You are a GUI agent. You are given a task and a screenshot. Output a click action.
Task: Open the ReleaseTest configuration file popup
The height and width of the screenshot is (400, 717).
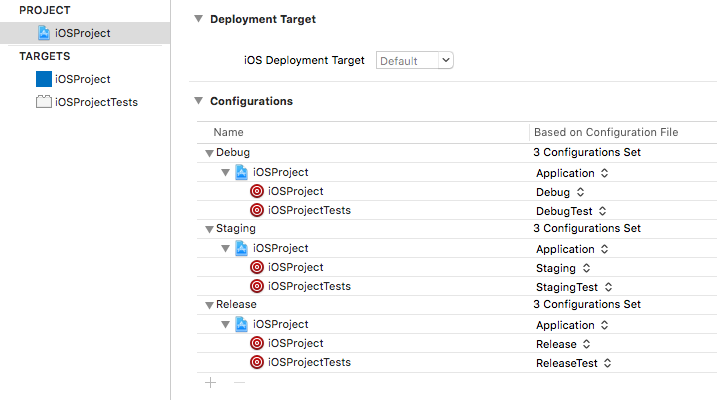click(x=574, y=363)
